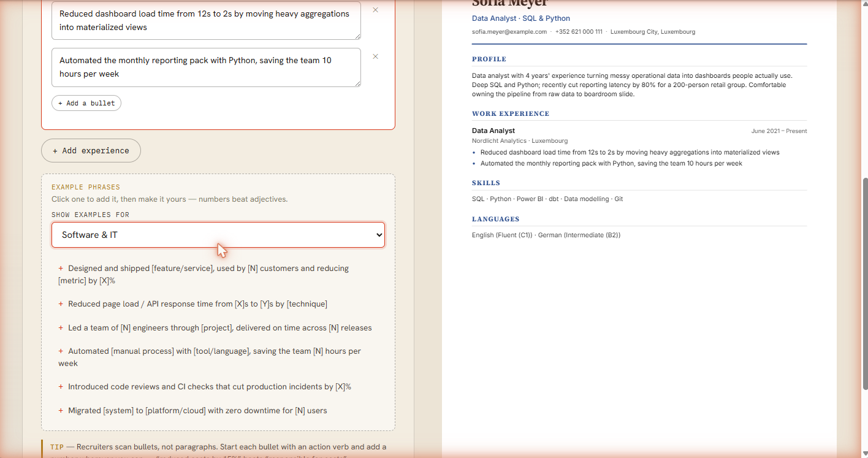The height and width of the screenshot is (458, 868).
Task: Click the 'Automated the monthly reporting pack' preview bullet
Action: click(x=611, y=163)
